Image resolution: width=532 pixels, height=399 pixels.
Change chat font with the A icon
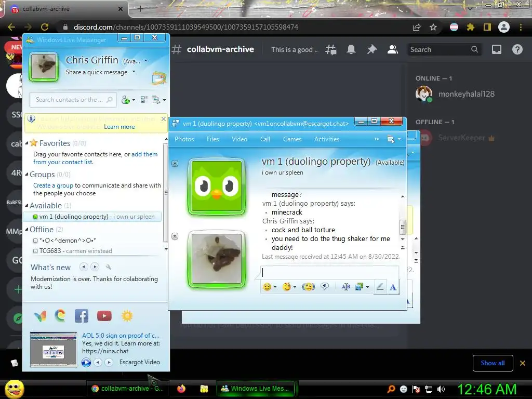[x=393, y=287]
